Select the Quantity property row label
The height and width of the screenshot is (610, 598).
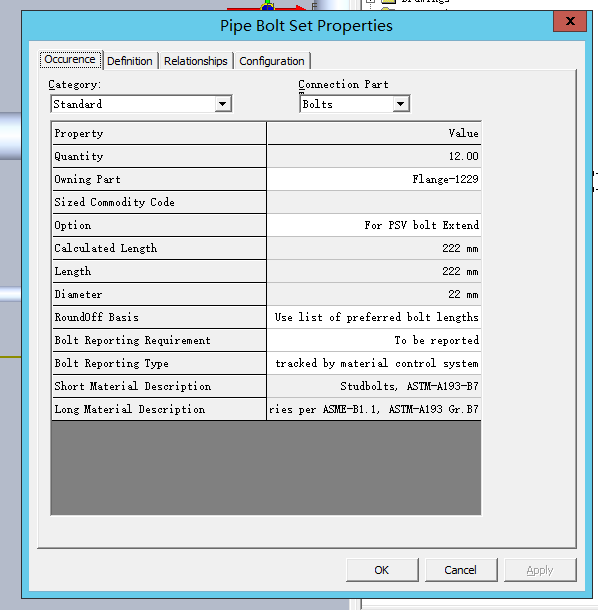click(x=159, y=156)
